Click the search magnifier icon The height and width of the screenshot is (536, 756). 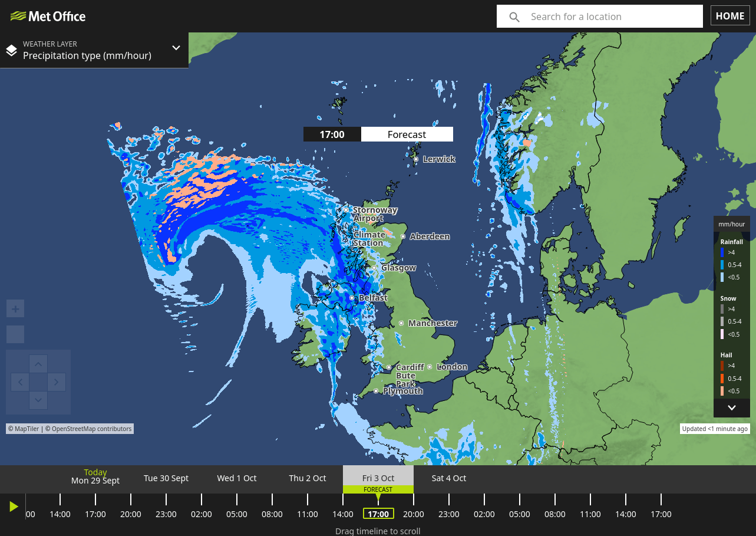(x=514, y=17)
